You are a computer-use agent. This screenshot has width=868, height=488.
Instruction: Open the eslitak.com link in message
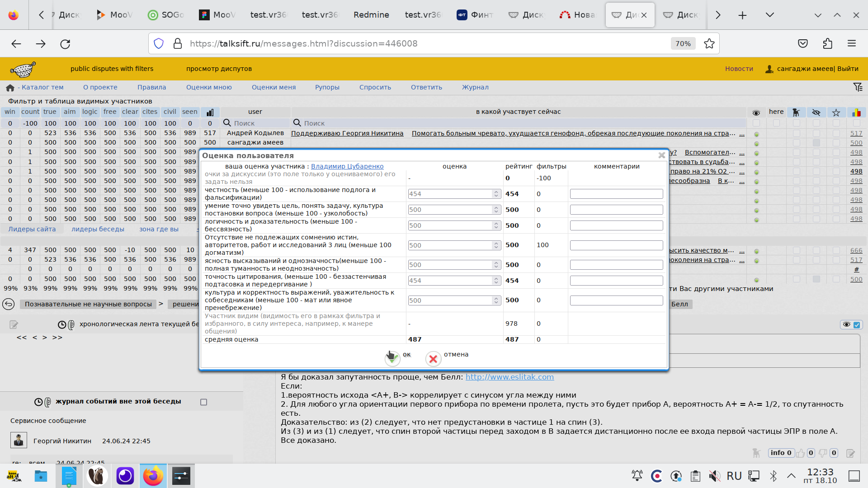(509, 377)
